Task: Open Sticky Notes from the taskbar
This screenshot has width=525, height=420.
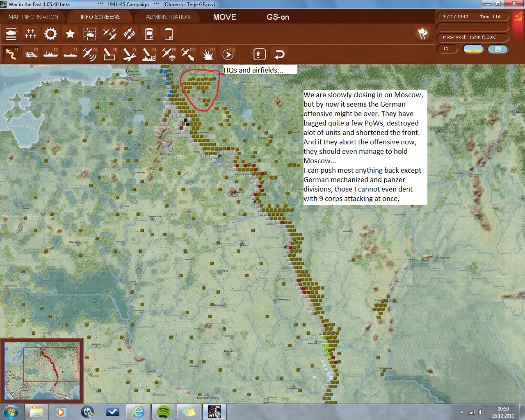Action: tap(189, 411)
